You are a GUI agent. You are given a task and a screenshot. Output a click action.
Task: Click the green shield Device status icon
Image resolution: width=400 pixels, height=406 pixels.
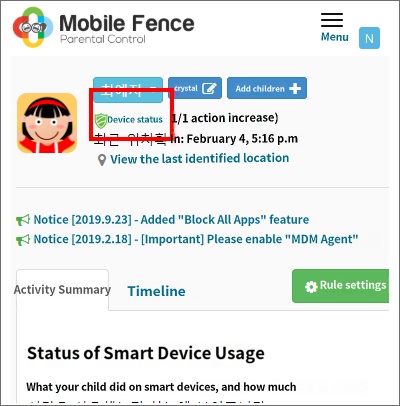pos(100,121)
